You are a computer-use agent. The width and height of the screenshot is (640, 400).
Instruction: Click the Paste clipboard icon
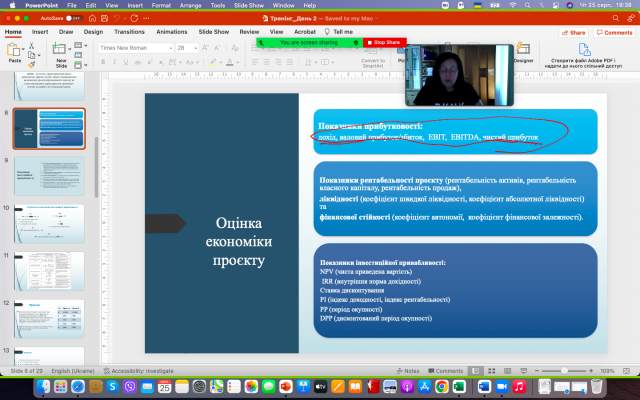click(x=14, y=50)
